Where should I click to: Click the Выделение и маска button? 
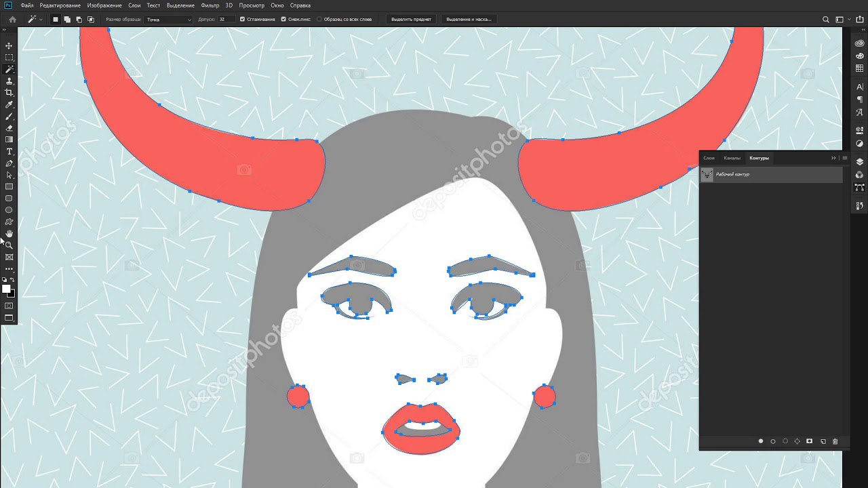coord(468,20)
